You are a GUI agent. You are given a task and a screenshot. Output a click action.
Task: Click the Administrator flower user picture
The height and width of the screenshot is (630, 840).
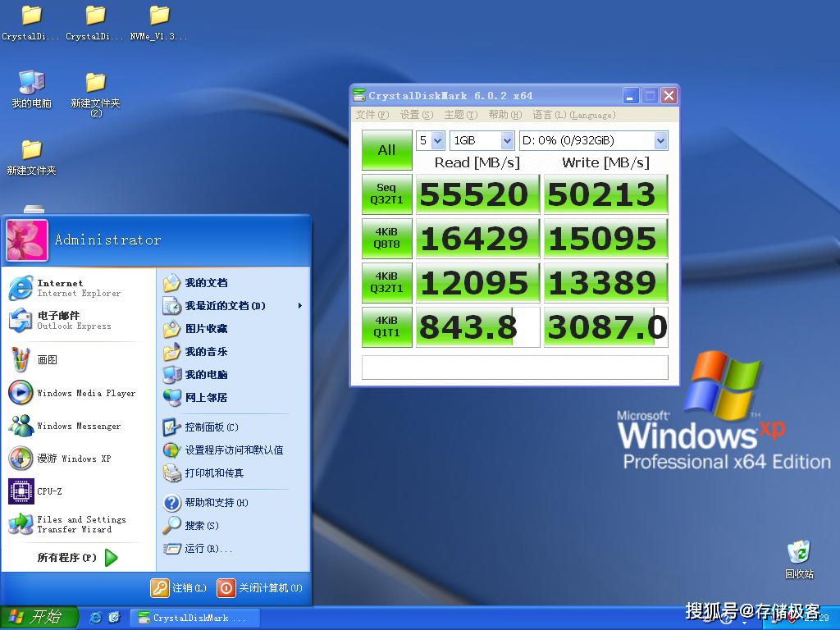(x=27, y=240)
